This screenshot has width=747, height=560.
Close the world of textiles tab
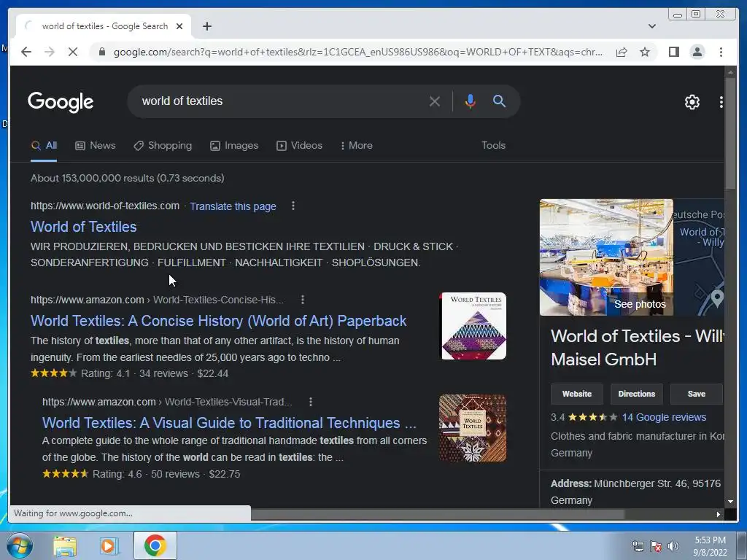click(179, 26)
